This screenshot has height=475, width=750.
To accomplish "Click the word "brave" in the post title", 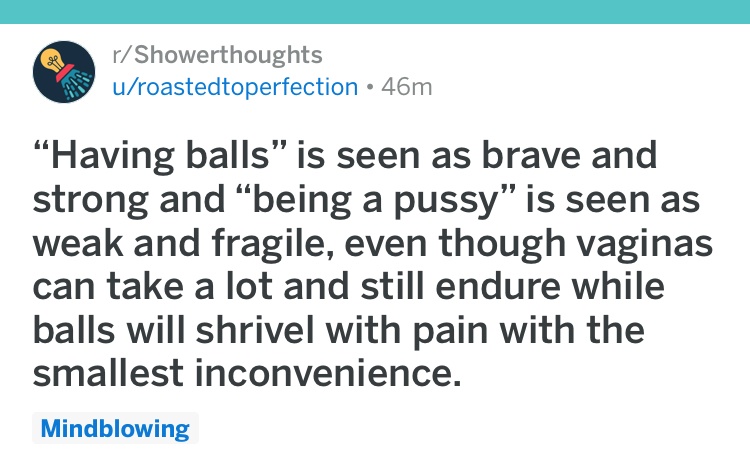I will [x=530, y=155].
